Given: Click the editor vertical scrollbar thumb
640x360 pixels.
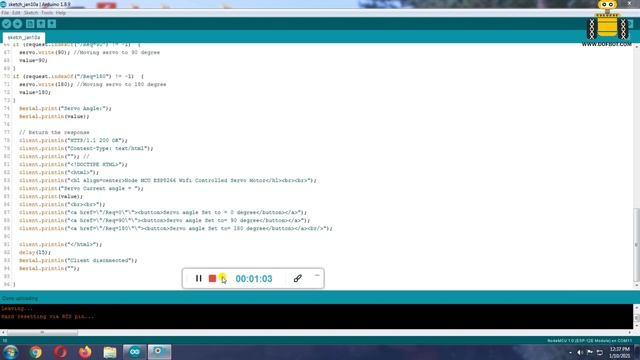Looking at the screenshot, I should pyautogui.click(x=636, y=245).
